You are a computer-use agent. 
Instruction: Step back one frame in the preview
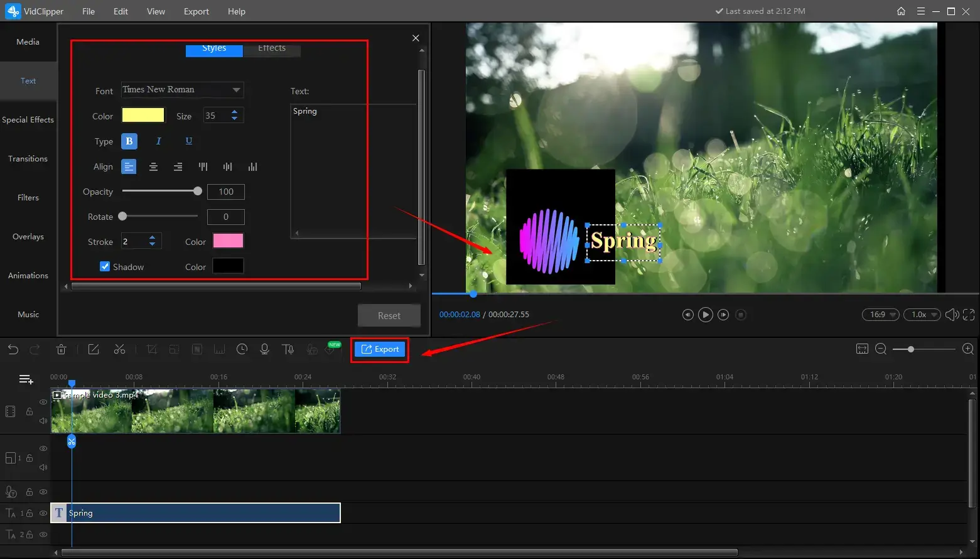pos(687,315)
